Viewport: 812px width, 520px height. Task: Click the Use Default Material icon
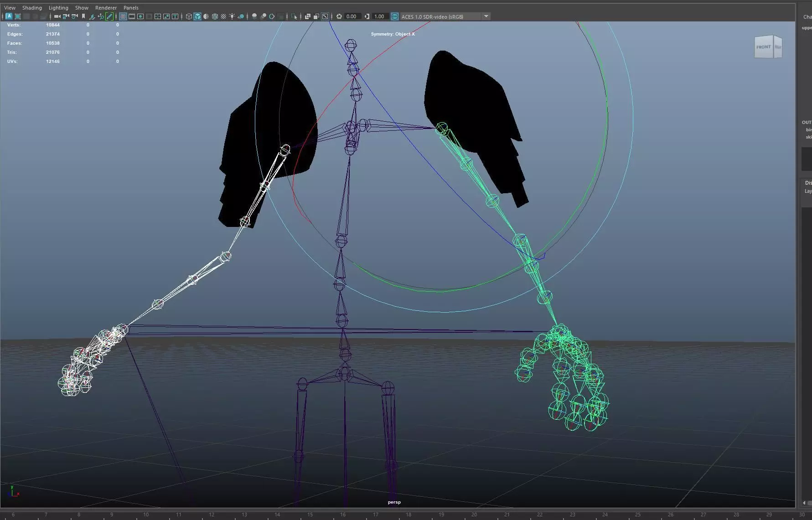pyautogui.click(x=206, y=16)
